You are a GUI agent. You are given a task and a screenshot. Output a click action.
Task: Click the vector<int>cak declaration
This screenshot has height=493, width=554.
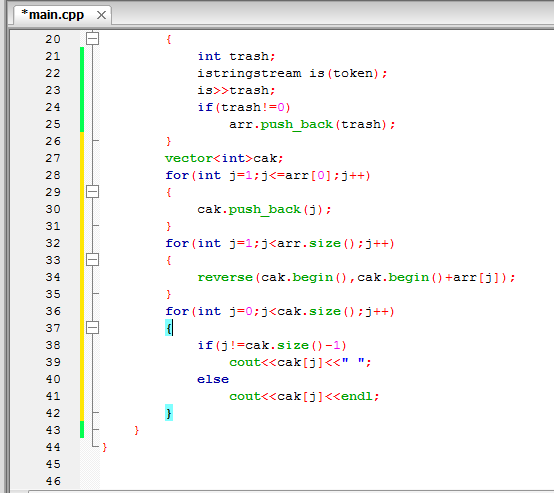pos(224,158)
